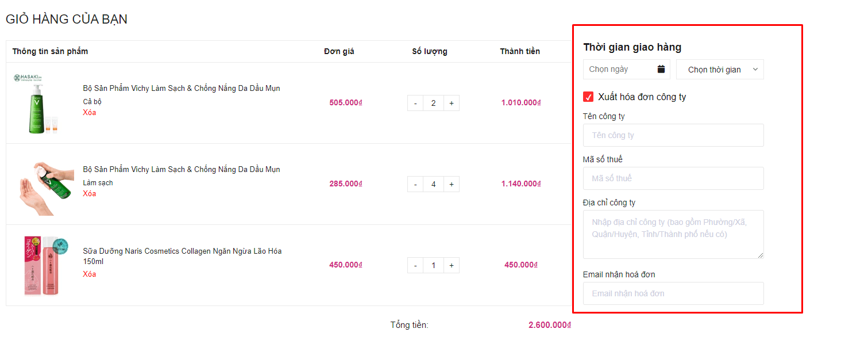Delete the Vichy 'Làm sạch' item via Xóa
The height and width of the screenshot is (340, 868).
90,194
